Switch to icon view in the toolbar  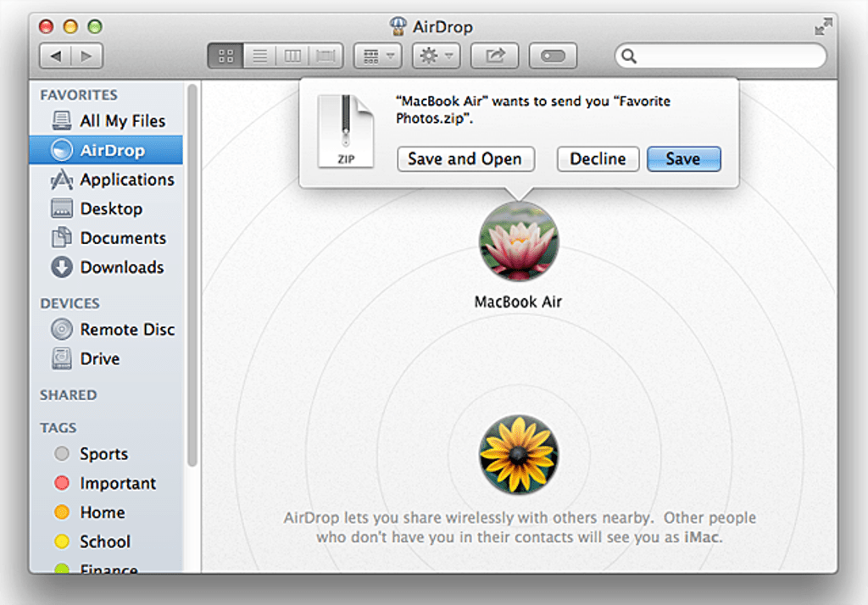point(225,56)
